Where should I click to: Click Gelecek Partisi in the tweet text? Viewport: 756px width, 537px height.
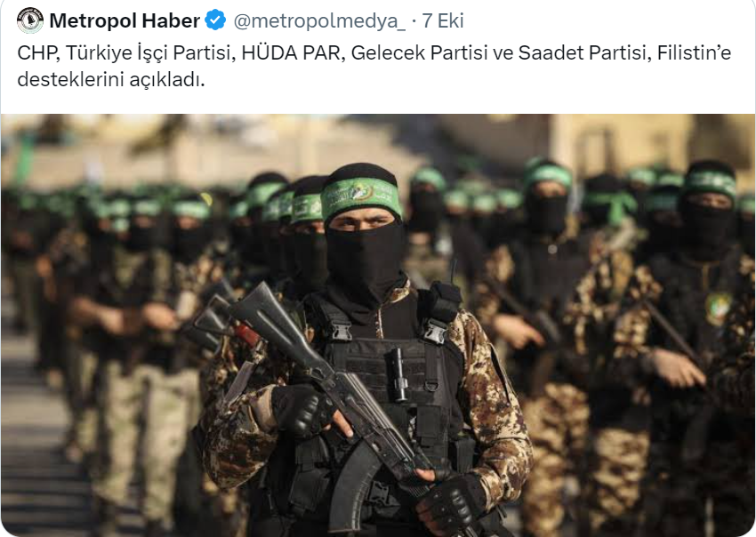point(420,52)
